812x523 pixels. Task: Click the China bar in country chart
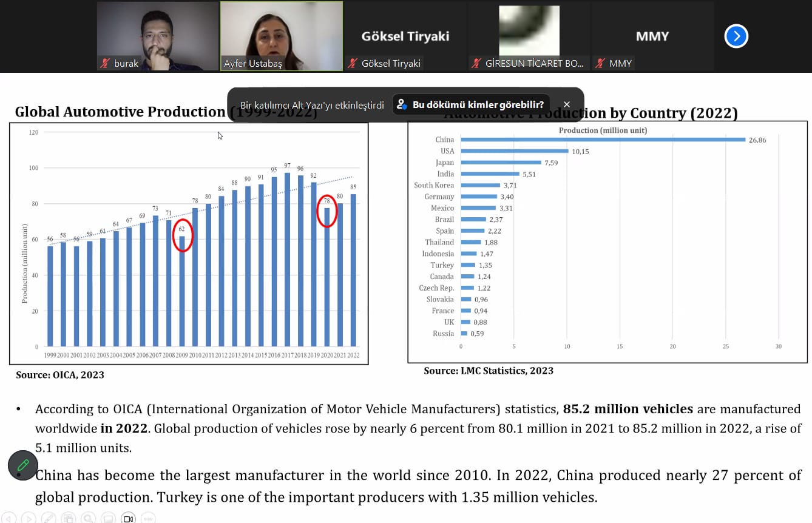coord(603,140)
